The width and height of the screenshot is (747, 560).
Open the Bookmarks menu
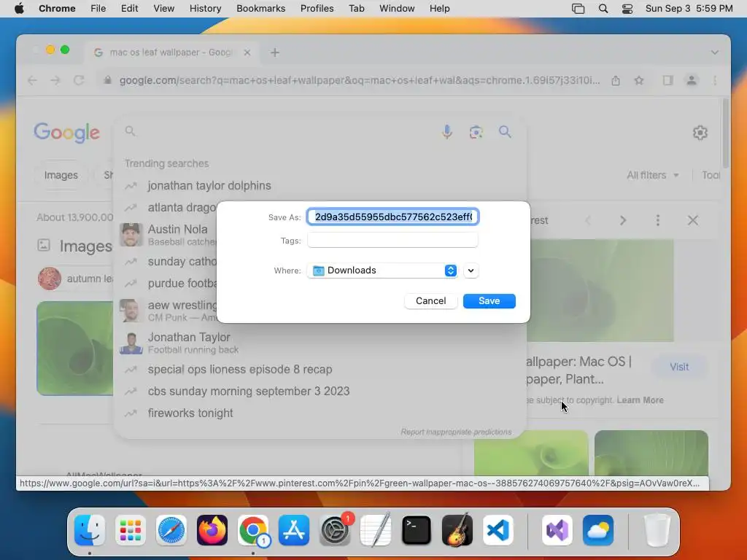260,9
